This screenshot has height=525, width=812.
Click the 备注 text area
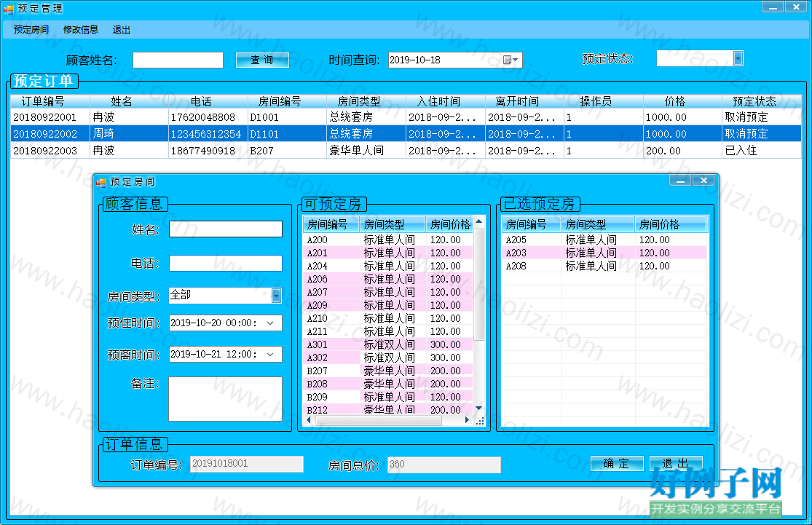click(225, 399)
